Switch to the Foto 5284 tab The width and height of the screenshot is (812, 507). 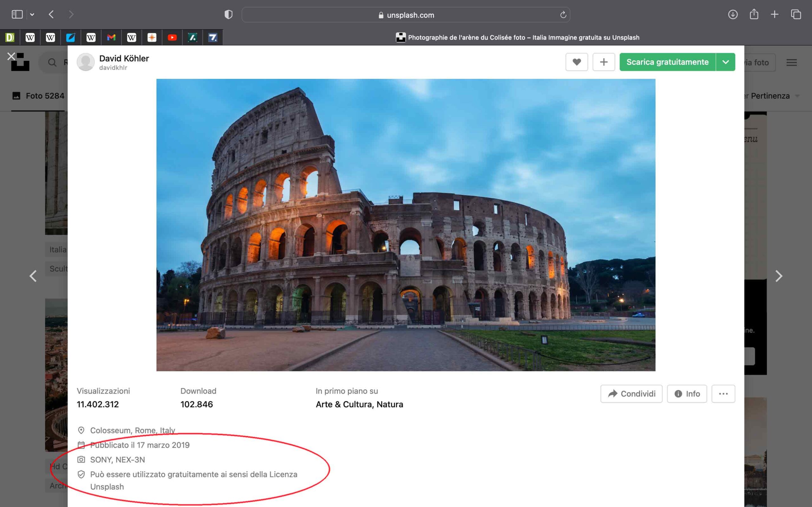click(x=45, y=96)
